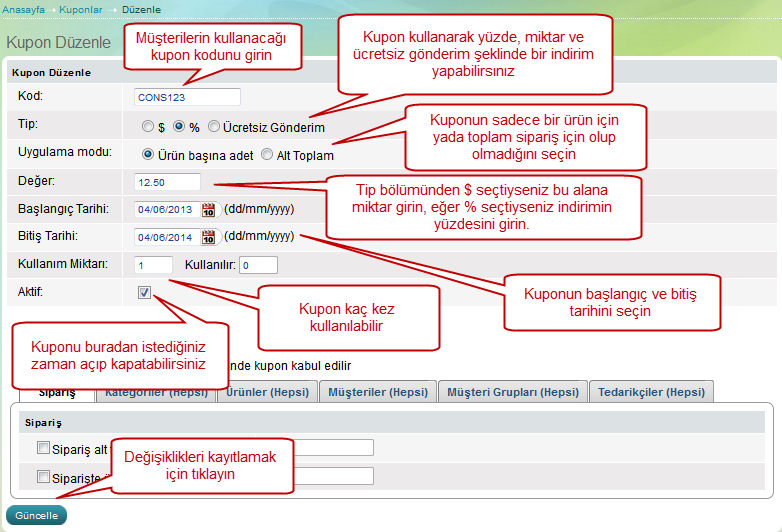Select the % coupon type radio
This screenshot has width=782, height=532.
coord(180,127)
